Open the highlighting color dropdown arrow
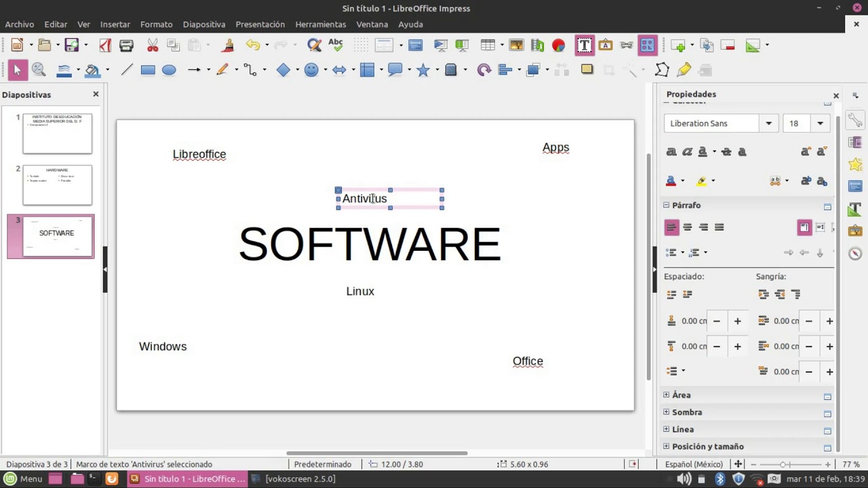Image resolution: width=868 pixels, height=488 pixels. (x=713, y=181)
